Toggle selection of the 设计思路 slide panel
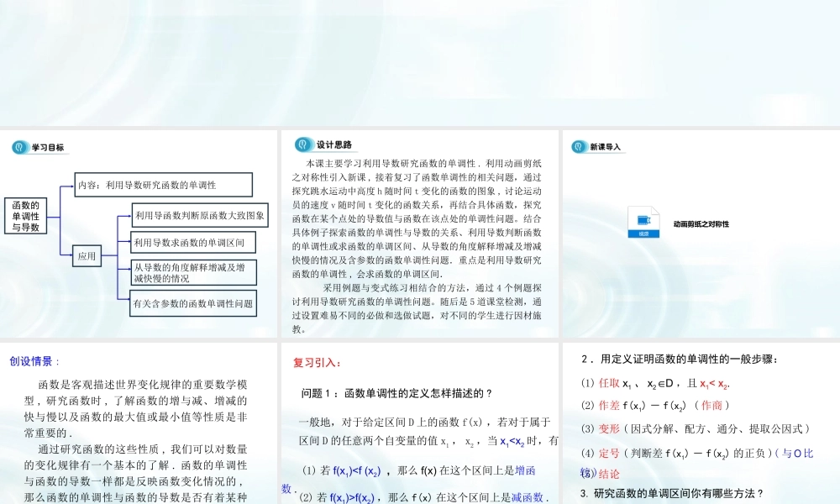This screenshot has height=504, width=840. tap(418, 235)
